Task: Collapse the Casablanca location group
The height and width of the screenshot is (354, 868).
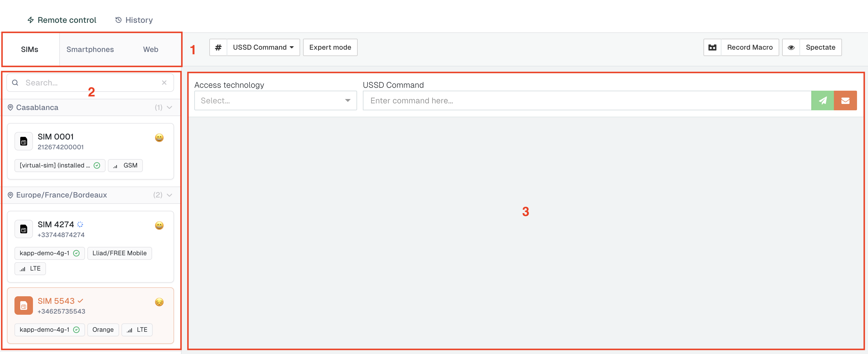Action: pyautogui.click(x=169, y=107)
